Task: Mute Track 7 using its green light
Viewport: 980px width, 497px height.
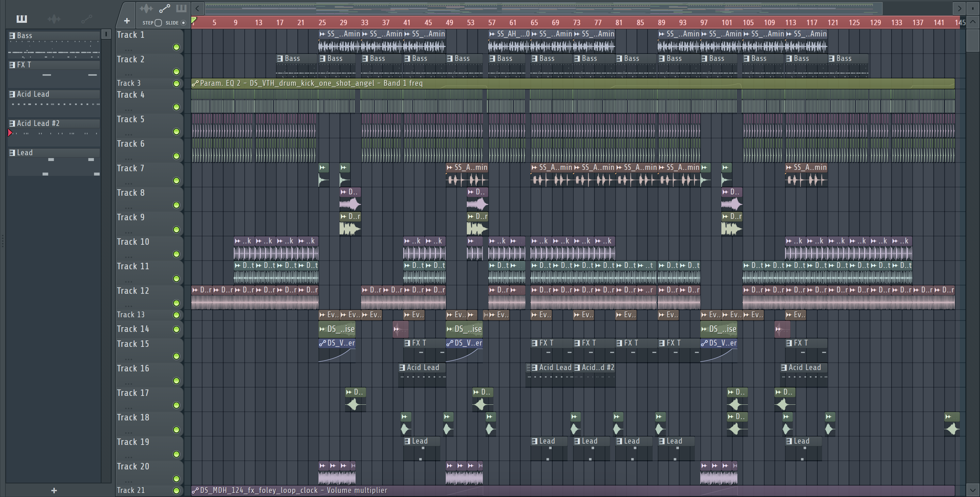Action: pos(177,180)
